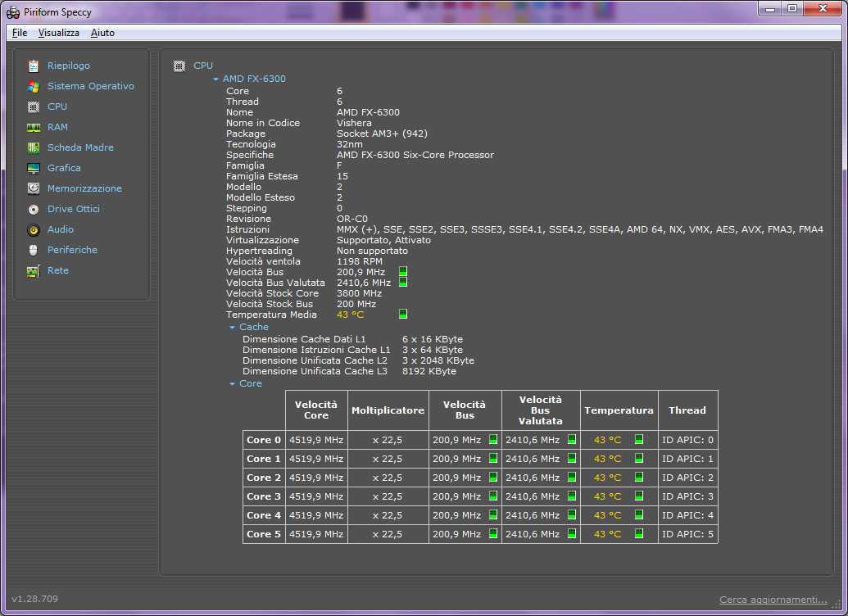Minimize the Speccy window
The image size is (848, 616).
770,9
